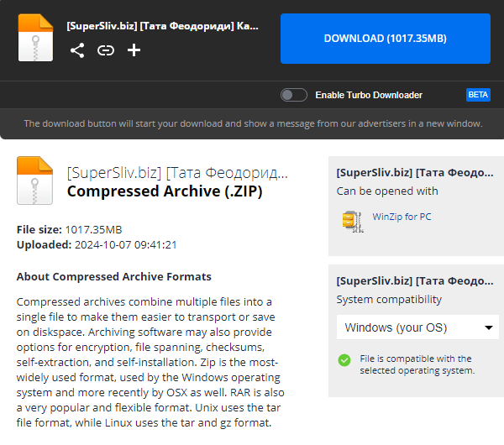Click the advertiser download notice text
The height and width of the screenshot is (445, 504).
pos(254,123)
